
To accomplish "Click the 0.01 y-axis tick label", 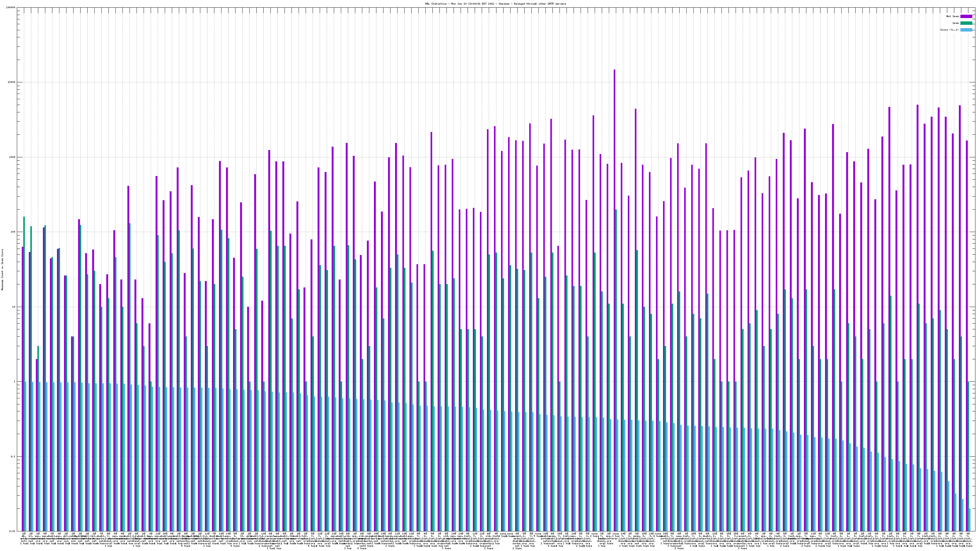I will point(13,531).
